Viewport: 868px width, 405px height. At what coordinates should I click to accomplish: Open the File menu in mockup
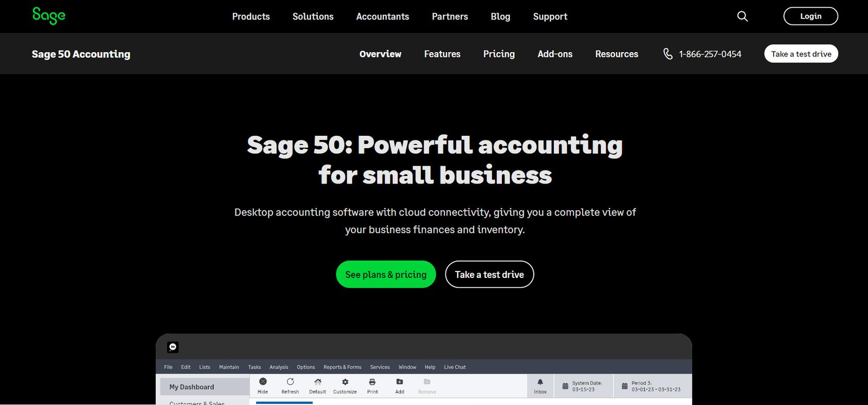[168, 367]
